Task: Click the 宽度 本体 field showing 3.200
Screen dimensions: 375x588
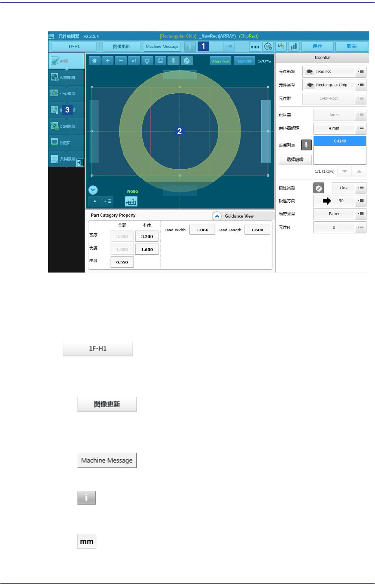Action: tap(147, 237)
